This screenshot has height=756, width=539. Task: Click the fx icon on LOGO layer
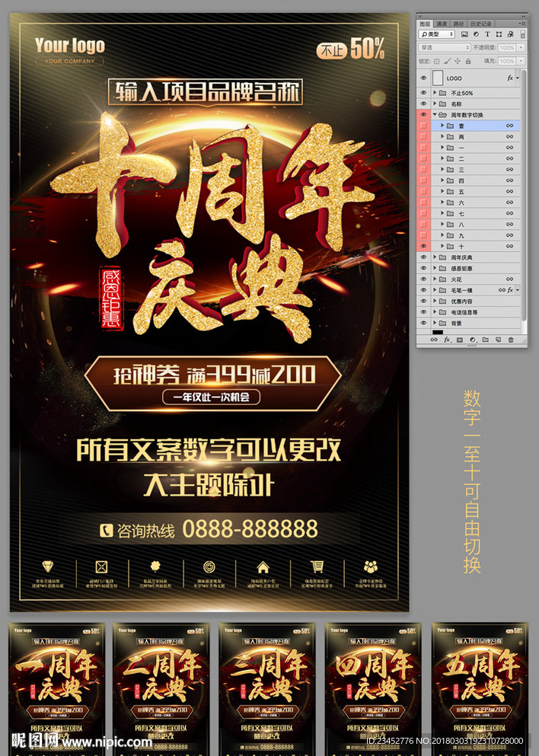[510, 78]
